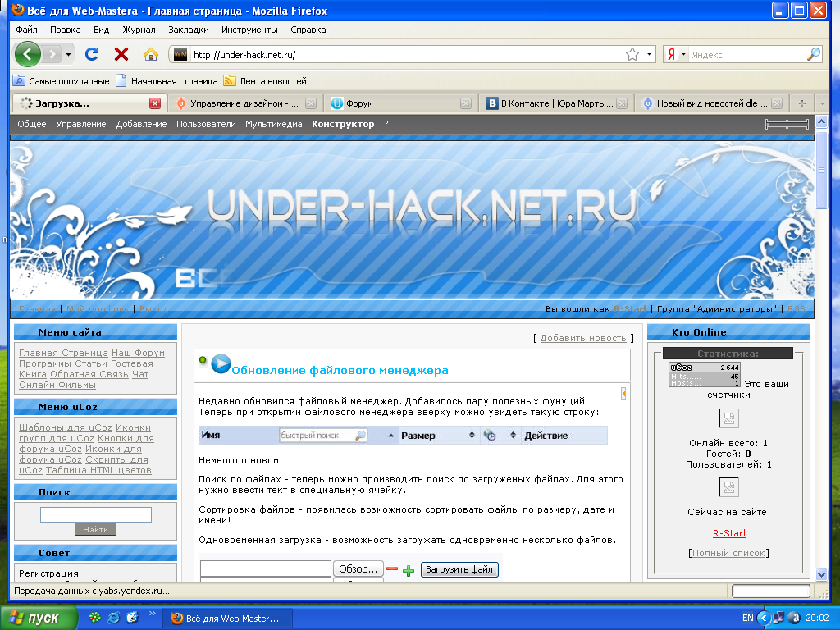Click into the address bar URL field

tap(407, 55)
